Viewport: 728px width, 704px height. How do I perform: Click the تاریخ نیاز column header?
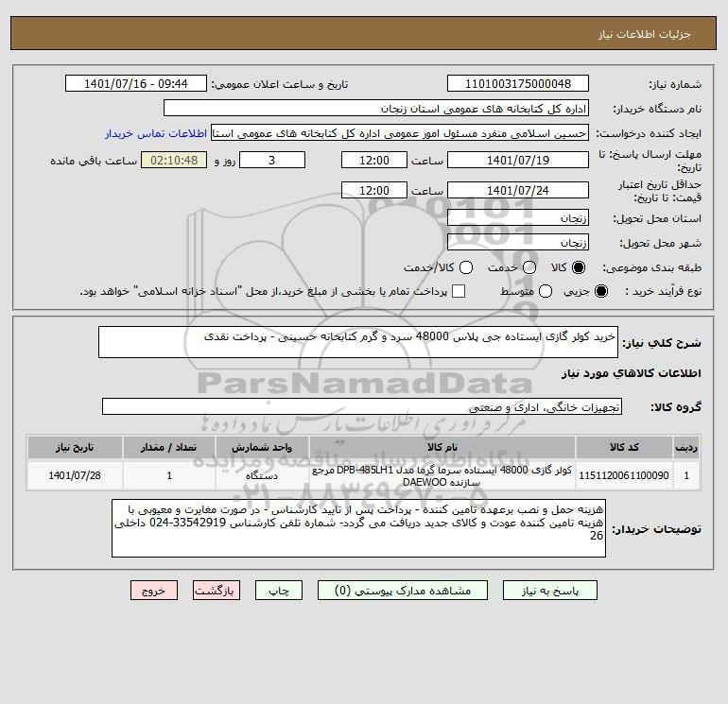click(75, 447)
